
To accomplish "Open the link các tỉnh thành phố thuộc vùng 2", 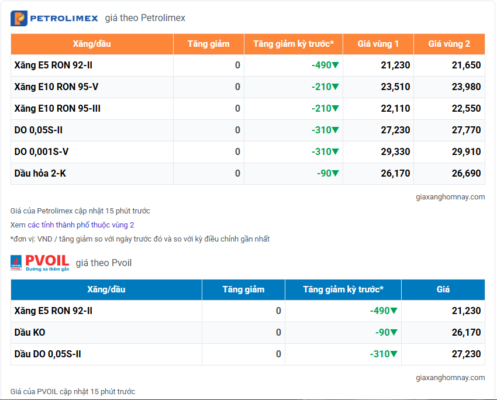I will (81, 225).
